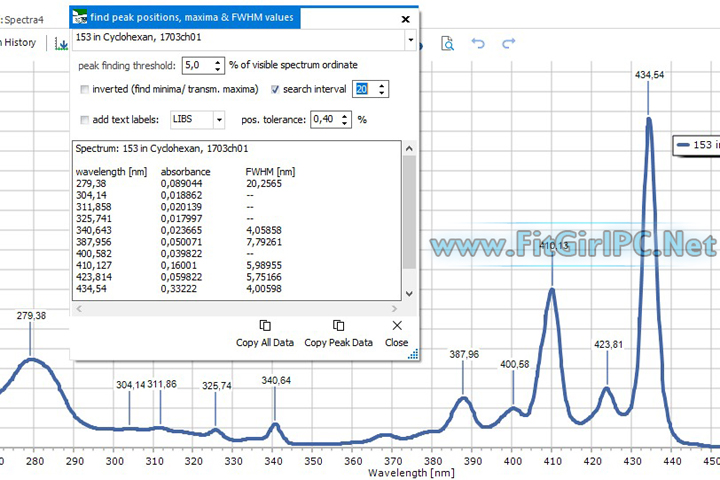Click the redo arrow in the toolbar
This screenshot has width=720, height=480.
509,43
